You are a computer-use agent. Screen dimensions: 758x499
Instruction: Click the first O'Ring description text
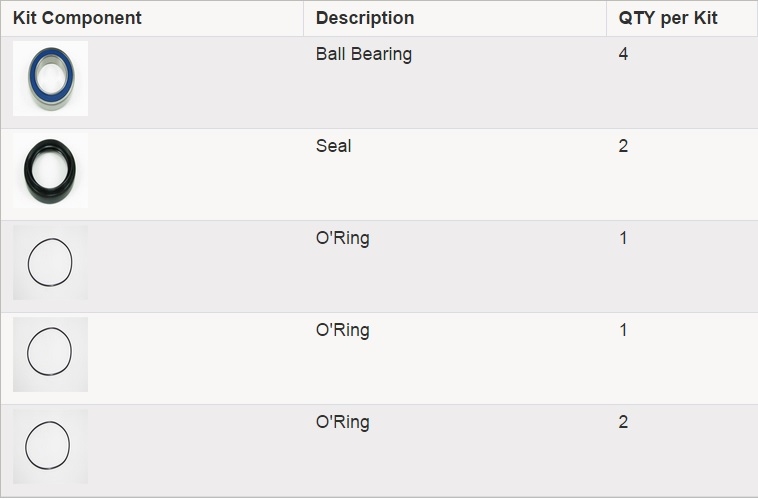[x=343, y=238]
